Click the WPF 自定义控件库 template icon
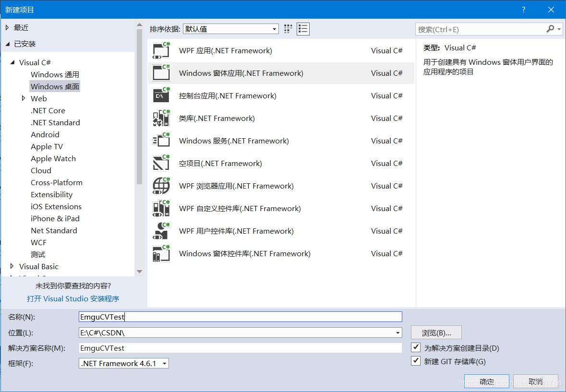 click(161, 208)
